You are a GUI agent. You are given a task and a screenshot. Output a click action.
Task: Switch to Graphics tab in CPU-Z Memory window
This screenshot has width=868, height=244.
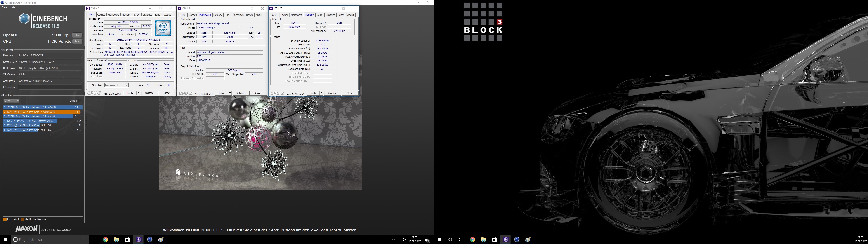(330, 15)
